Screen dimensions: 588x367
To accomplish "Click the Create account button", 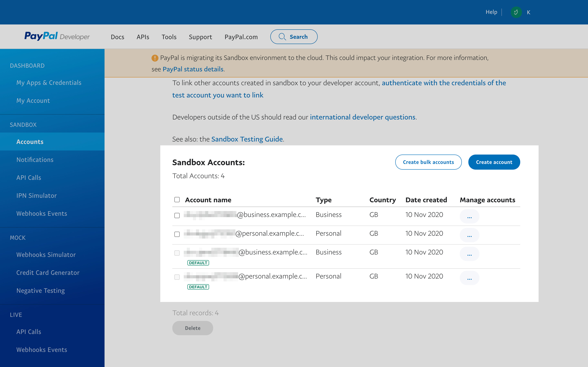I will [x=494, y=161].
